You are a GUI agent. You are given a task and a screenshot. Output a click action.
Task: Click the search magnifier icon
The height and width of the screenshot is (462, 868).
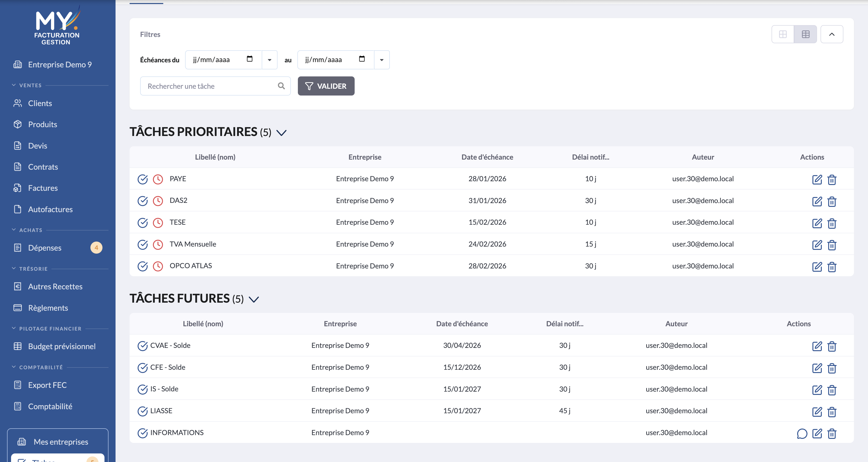click(281, 86)
